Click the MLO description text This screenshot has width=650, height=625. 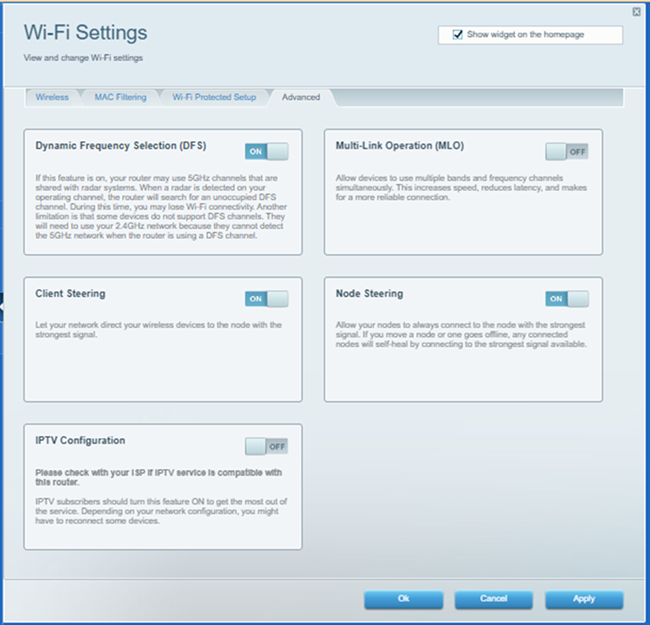click(x=461, y=187)
